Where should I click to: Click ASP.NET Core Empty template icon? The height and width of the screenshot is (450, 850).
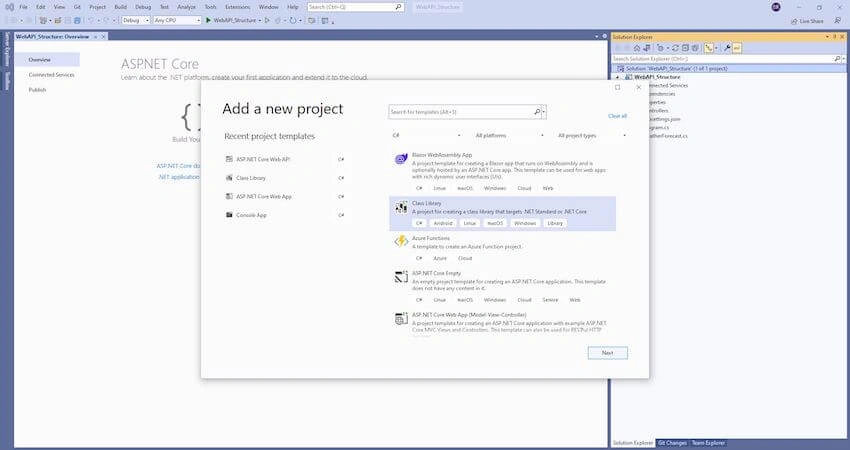(401, 277)
